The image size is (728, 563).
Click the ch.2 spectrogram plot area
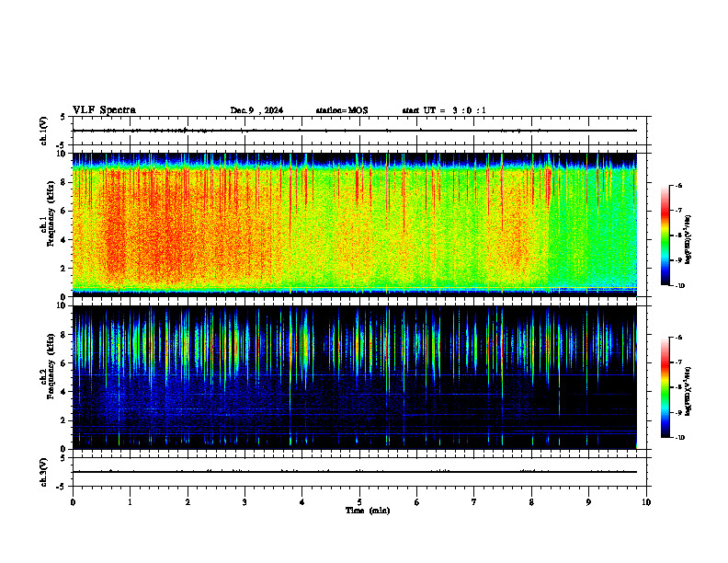[x=355, y=377]
